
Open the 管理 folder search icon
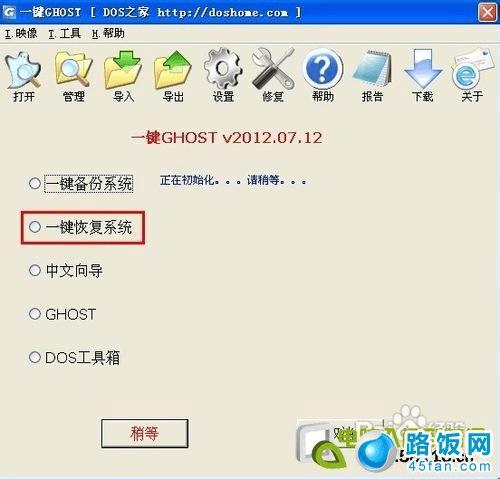tap(73, 69)
